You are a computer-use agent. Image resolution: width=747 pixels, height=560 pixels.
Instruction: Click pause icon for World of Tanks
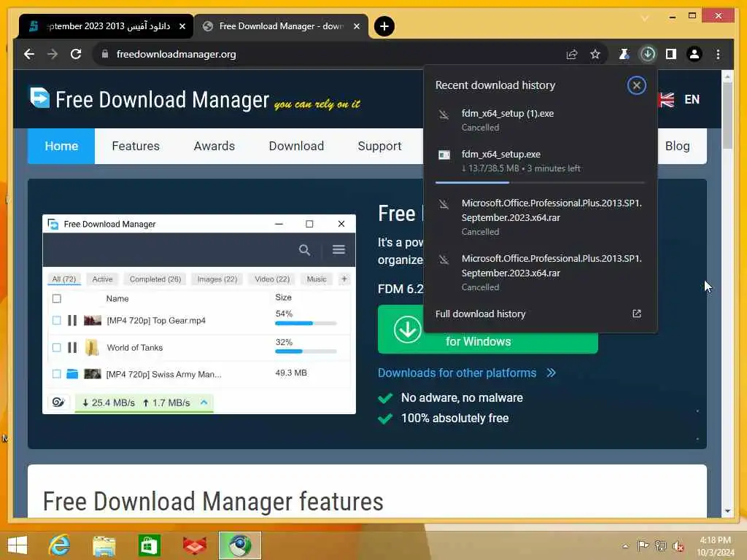pyautogui.click(x=72, y=347)
